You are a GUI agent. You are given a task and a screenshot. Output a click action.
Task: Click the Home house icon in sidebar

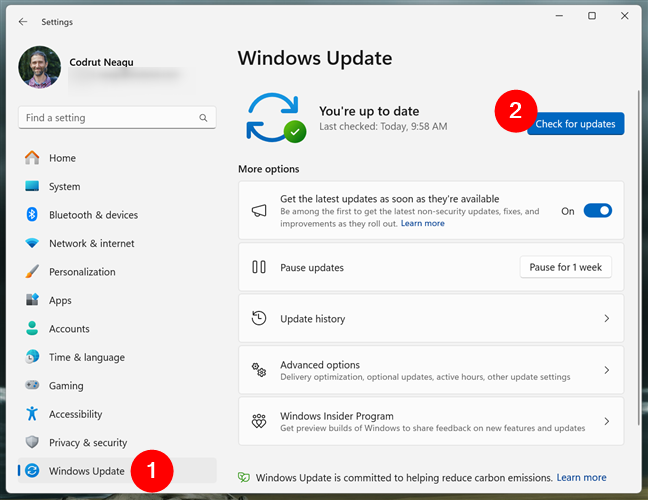pos(32,158)
